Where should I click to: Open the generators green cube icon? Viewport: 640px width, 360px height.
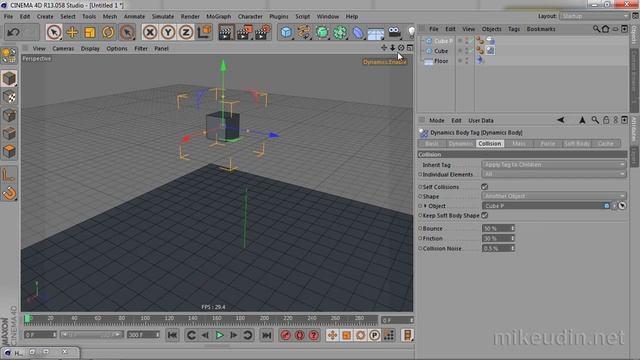(322, 32)
